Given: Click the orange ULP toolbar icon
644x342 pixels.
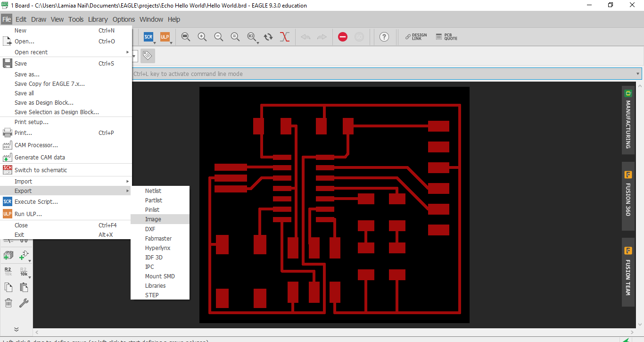Looking at the screenshot, I should [x=165, y=37].
